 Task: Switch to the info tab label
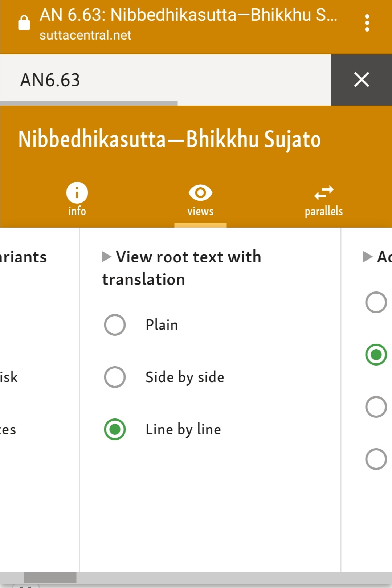coord(77,211)
